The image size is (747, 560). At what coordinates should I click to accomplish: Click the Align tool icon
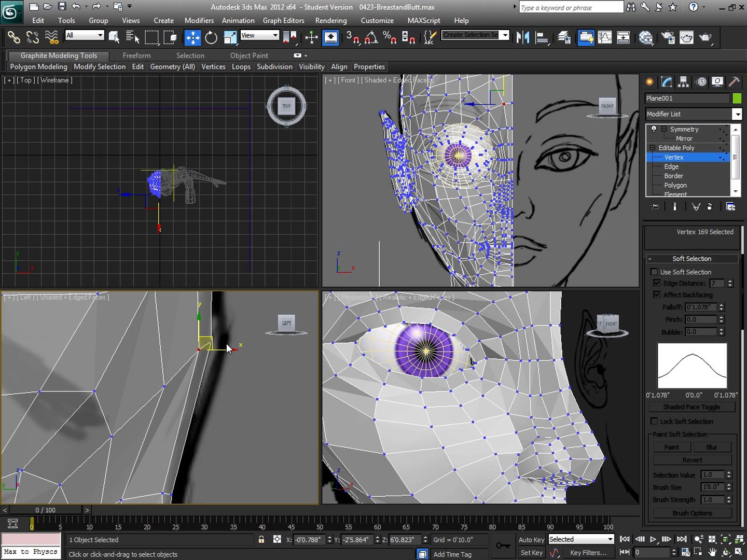click(x=542, y=37)
